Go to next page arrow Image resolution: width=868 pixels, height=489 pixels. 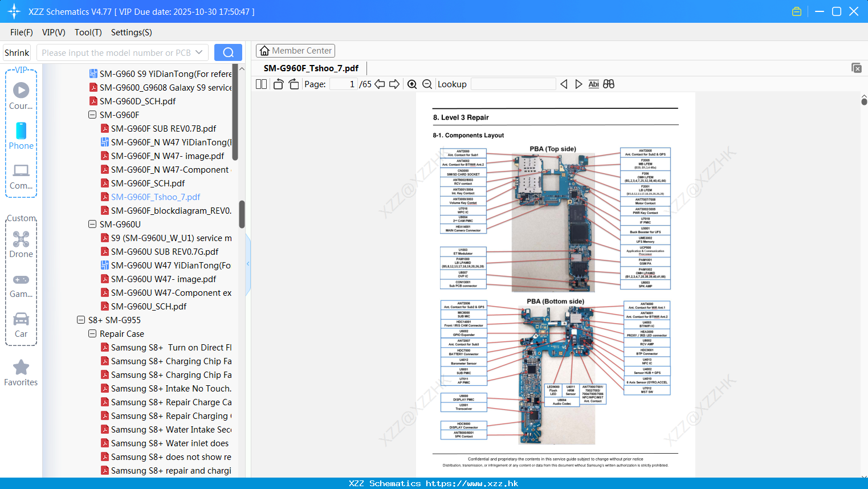(394, 84)
